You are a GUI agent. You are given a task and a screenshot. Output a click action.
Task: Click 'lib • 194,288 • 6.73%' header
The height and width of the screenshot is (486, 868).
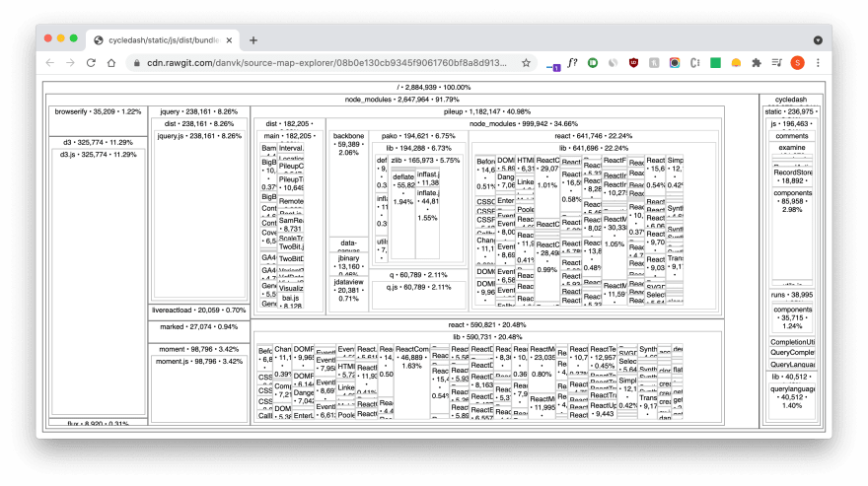click(419, 148)
